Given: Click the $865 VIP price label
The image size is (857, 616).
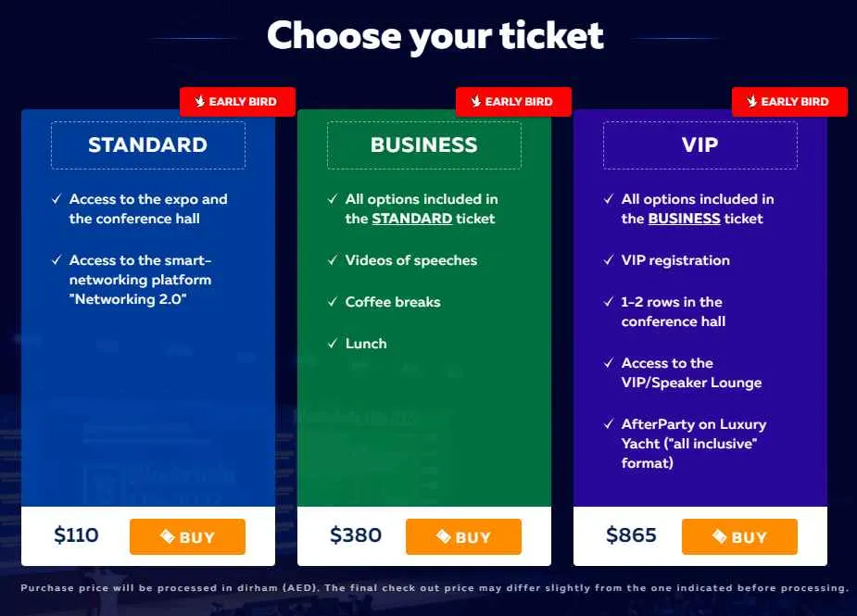Looking at the screenshot, I should pos(631,535).
